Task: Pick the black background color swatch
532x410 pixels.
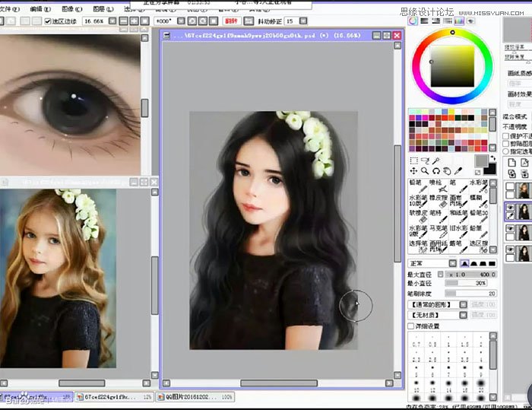Action: (x=489, y=169)
